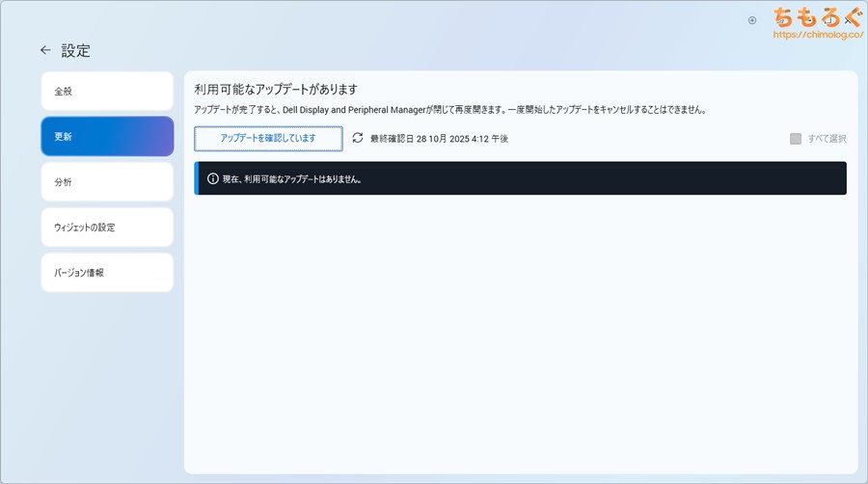Click the 利用可能なアップデートがあります heading
The image size is (868, 484).
click(276, 89)
